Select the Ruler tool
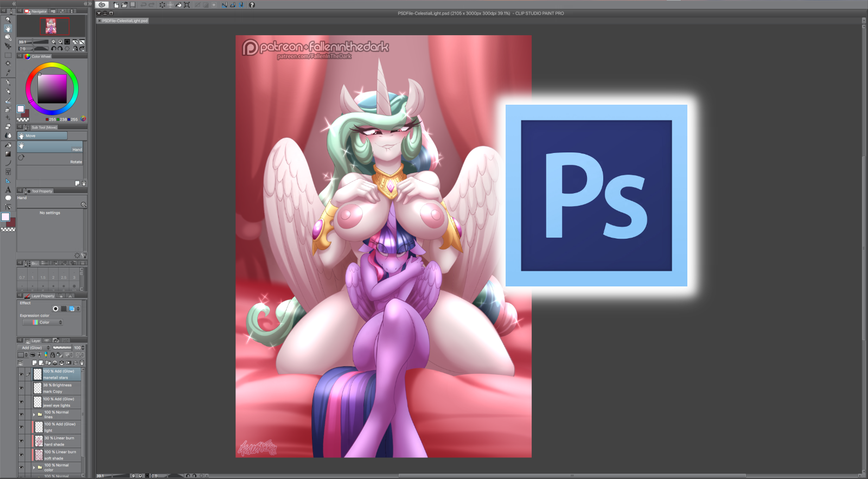Image resolution: width=868 pixels, height=479 pixels. 8,181
